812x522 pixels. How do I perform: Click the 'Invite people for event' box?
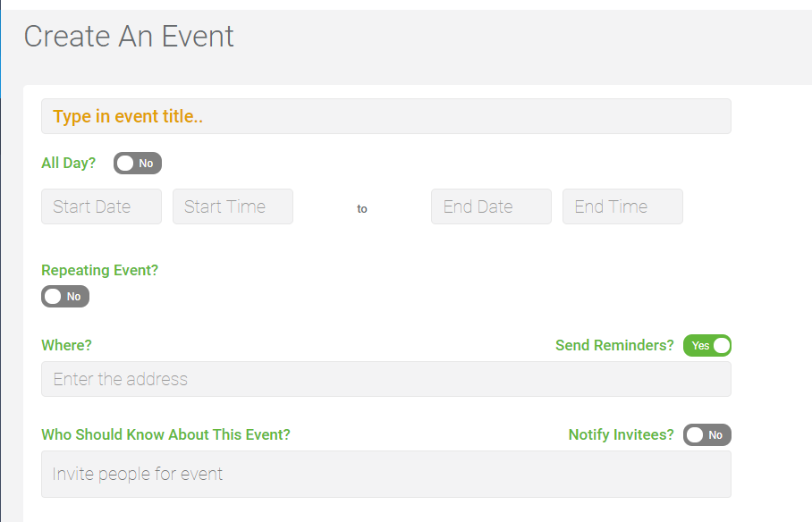tap(385, 475)
